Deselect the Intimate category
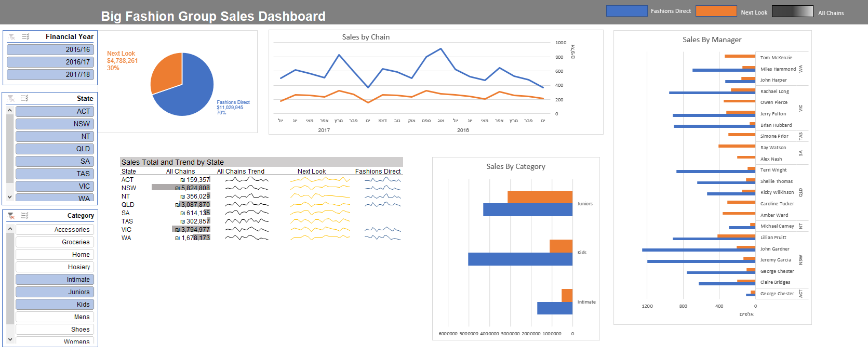 (x=55, y=279)
